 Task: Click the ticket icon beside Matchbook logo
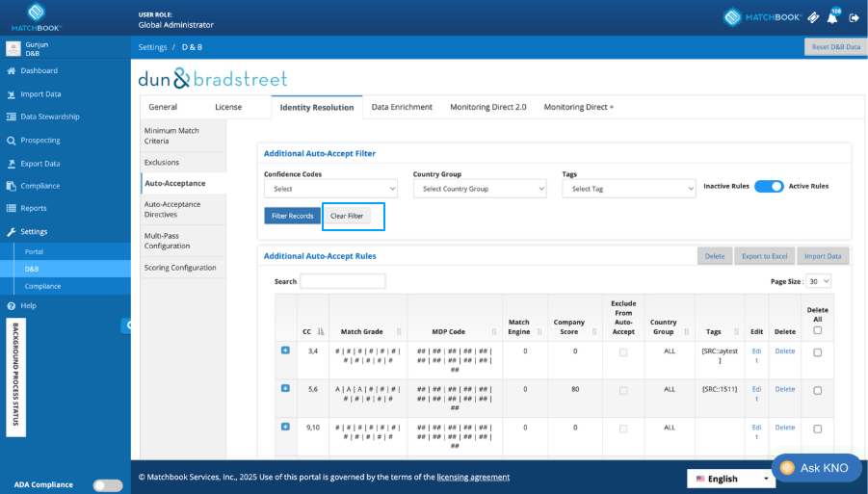[x=813, y=17]
